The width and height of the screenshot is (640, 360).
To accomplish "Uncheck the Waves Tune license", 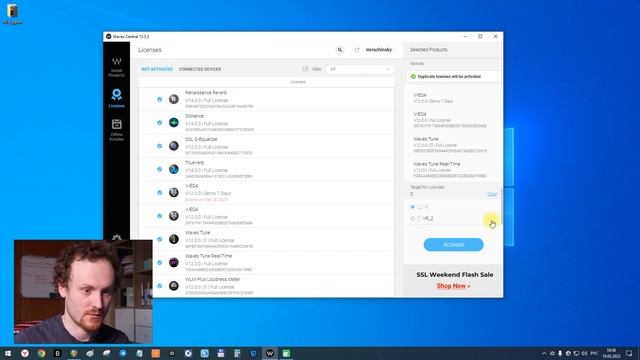I will tap(160, 239).
